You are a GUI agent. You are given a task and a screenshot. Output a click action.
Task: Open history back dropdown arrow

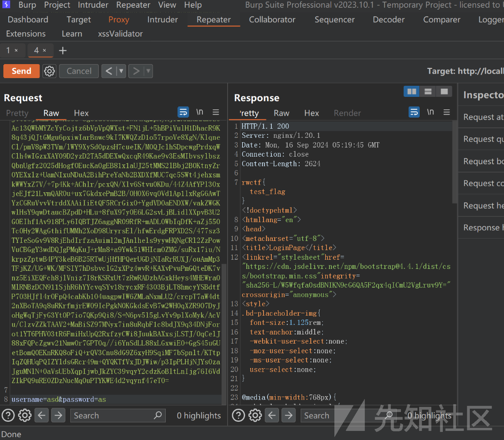point(121,71)
